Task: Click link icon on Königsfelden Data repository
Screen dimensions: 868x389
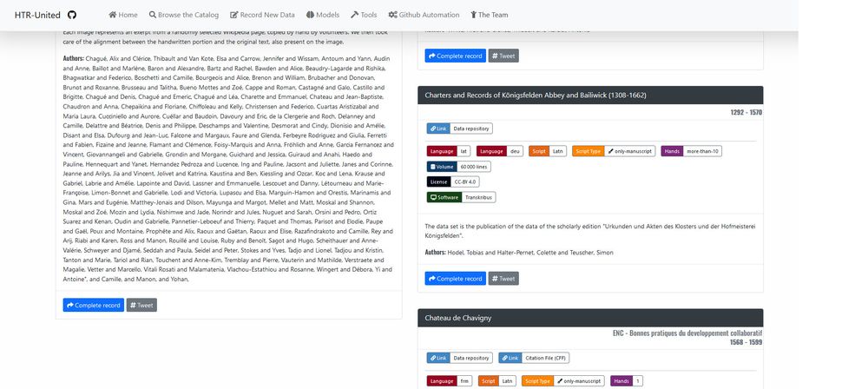Action: pyautogui.click(x=431, y=129)
